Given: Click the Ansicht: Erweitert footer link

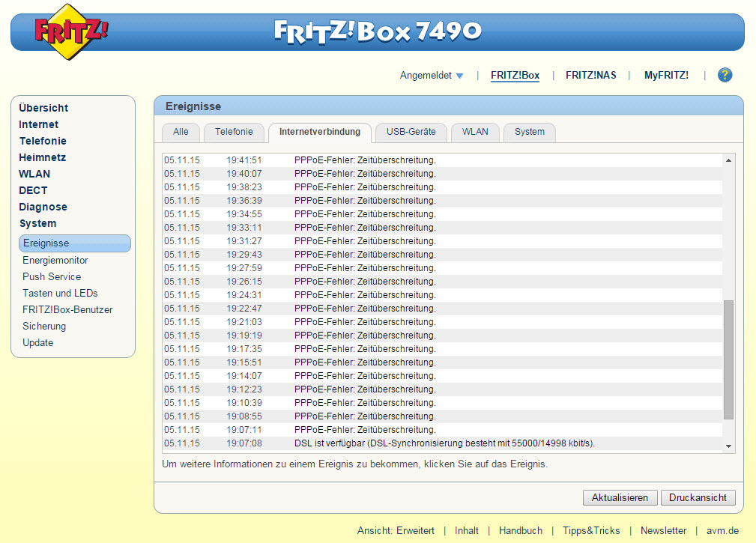Looking at the screenshot, I should pos(396,530).
